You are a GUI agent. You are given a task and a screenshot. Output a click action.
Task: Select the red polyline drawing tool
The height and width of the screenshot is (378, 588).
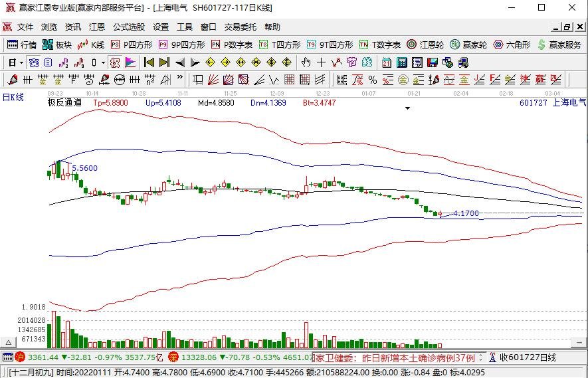[337, 62]
